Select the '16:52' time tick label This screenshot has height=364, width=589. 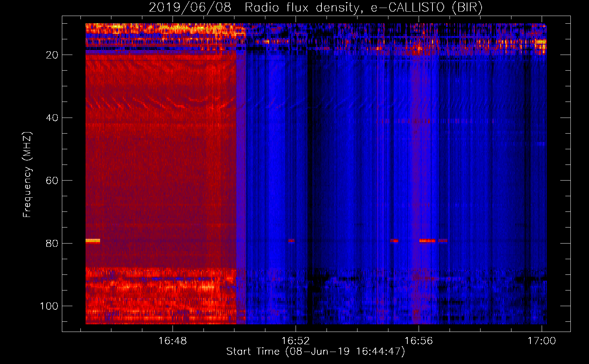[x=296, y=341]
